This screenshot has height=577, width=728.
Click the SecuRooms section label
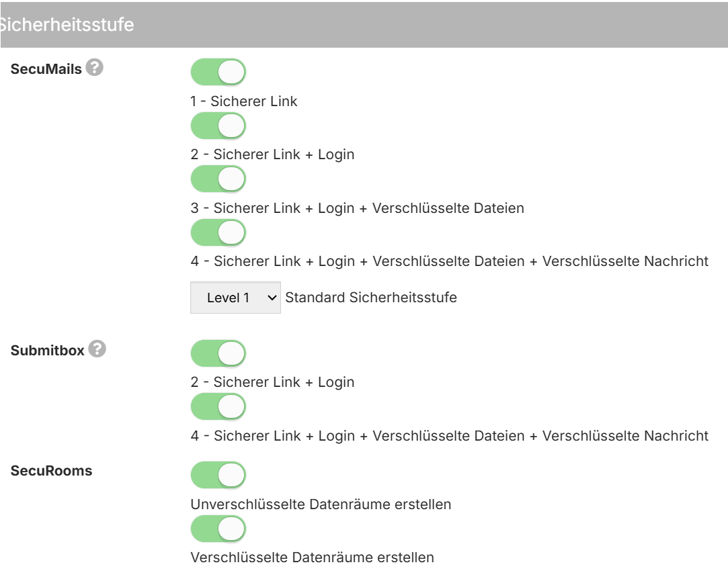click(x=52, y=471)
